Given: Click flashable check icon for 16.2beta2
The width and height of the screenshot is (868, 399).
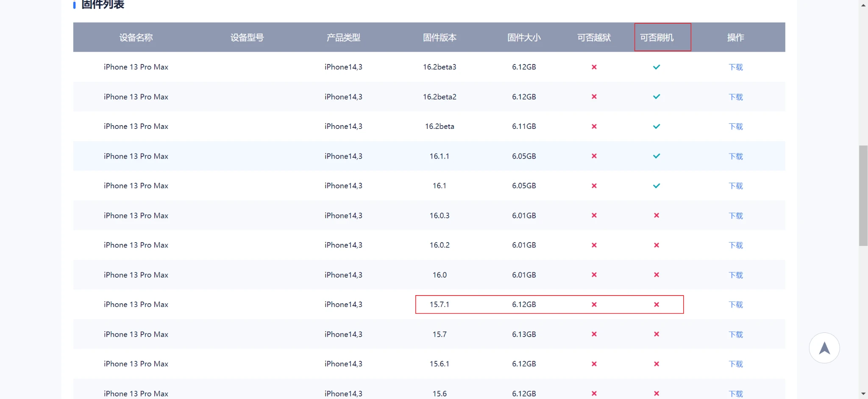Looking at the screenshot, I should coord(657,97).
